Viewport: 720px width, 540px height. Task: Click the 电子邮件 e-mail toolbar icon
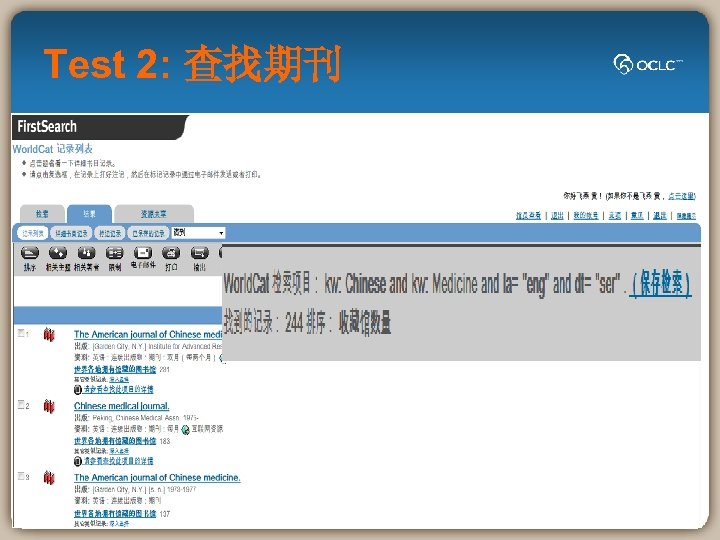tap(143, 253)
